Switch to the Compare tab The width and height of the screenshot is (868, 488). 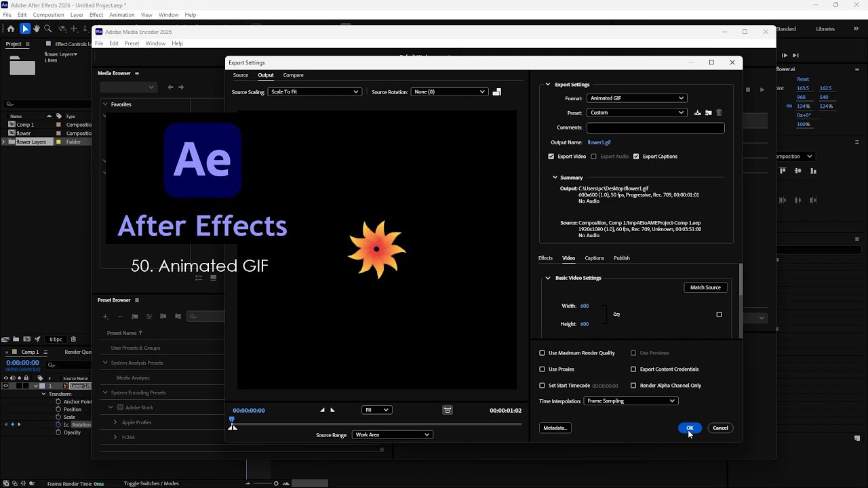[294, 75]
